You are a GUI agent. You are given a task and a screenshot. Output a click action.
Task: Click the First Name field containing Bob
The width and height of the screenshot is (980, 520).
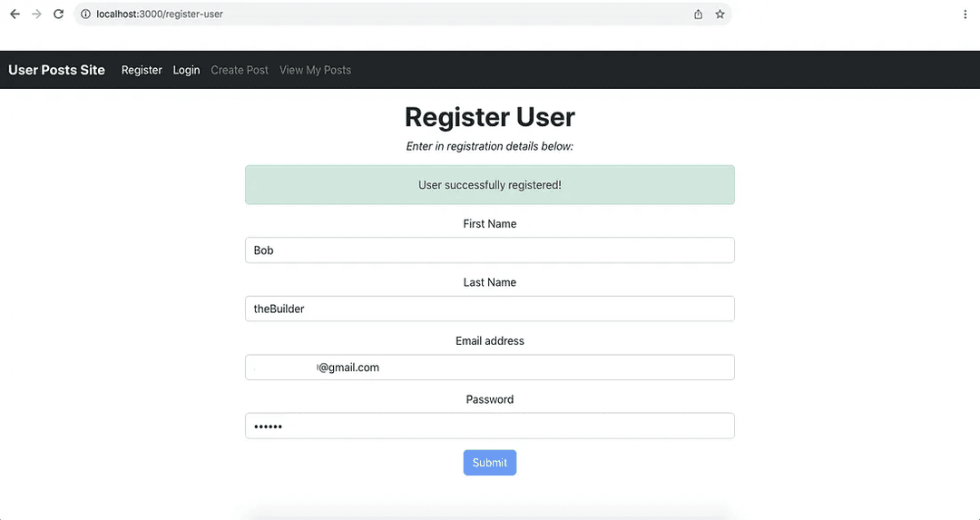pyautogui.click(x=489, y=250)
